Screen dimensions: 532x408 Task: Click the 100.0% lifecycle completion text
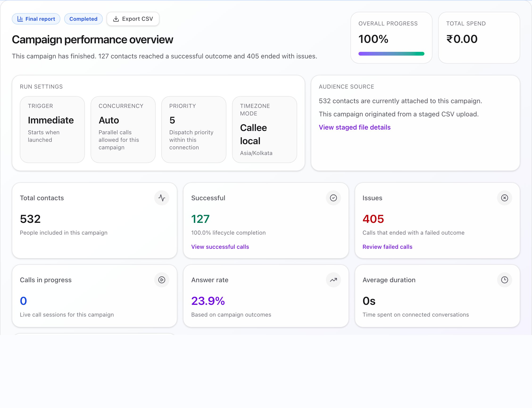click(x=228, y=233)
